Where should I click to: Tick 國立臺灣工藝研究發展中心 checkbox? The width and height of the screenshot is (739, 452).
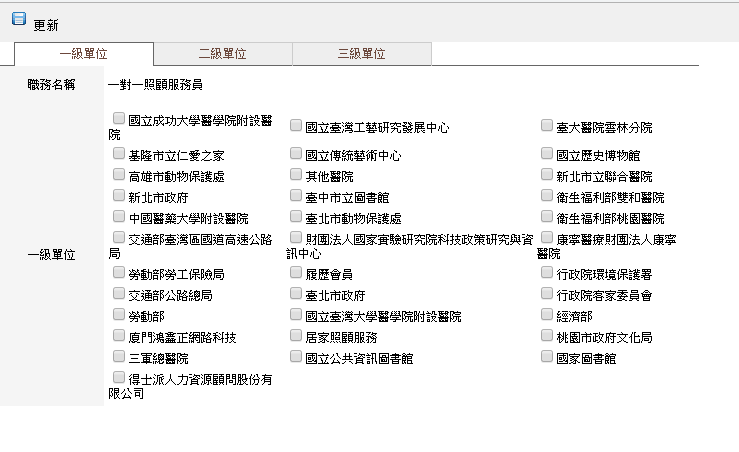(296, 126)
